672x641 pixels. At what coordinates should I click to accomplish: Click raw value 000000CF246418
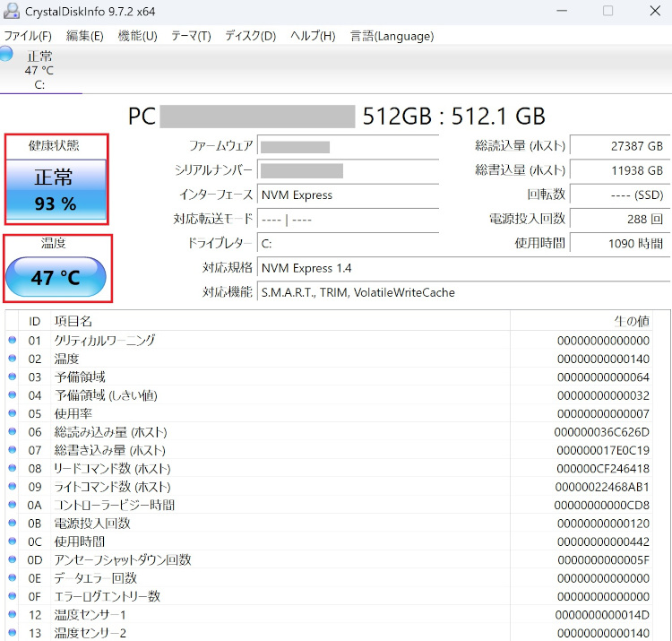(x=603, y=469)
